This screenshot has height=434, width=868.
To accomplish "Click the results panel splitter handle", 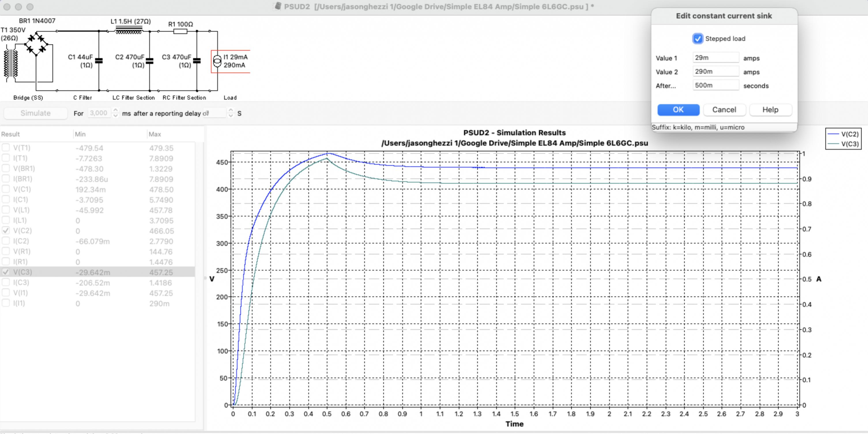I will [x=205, y=278].
